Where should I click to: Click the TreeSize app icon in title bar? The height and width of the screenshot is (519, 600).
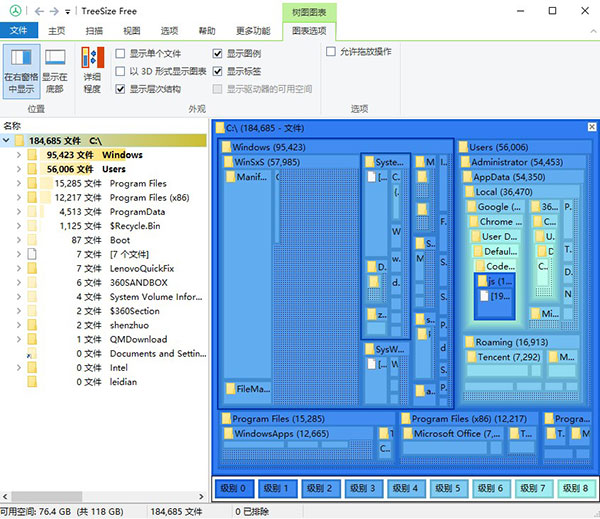click(x=16, y=11)
